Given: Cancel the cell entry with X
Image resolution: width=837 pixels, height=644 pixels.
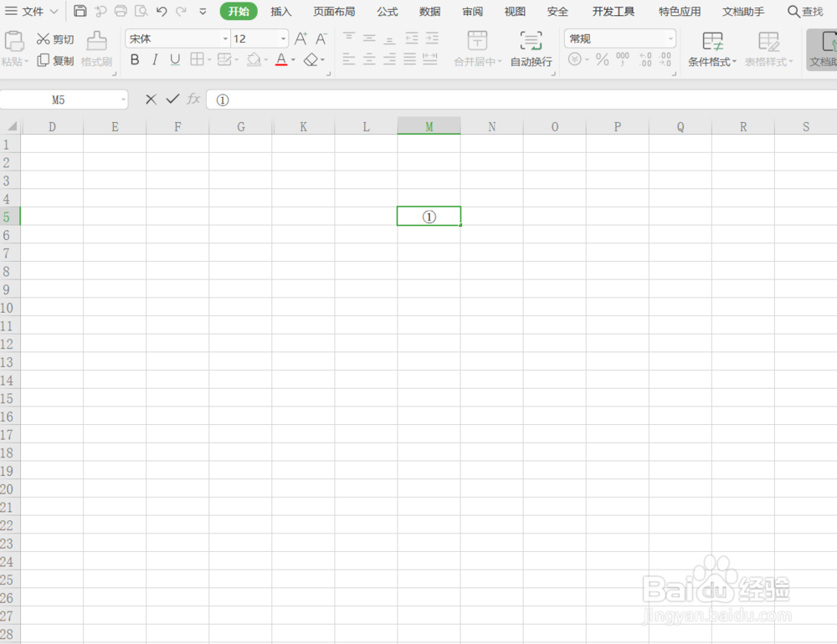Looking at the screenshot, I should (151, 100).
